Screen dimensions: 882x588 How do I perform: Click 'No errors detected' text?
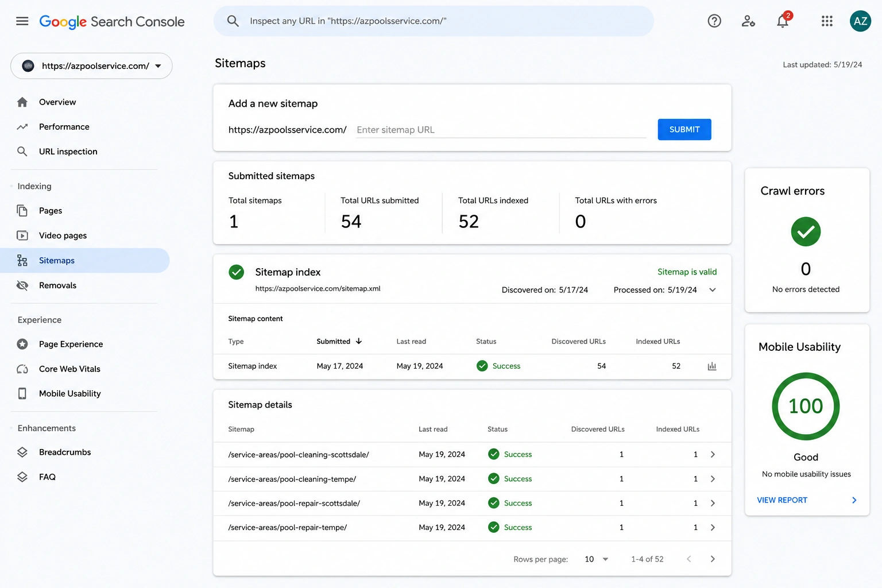pyautogui.click(x=806, y=289)
